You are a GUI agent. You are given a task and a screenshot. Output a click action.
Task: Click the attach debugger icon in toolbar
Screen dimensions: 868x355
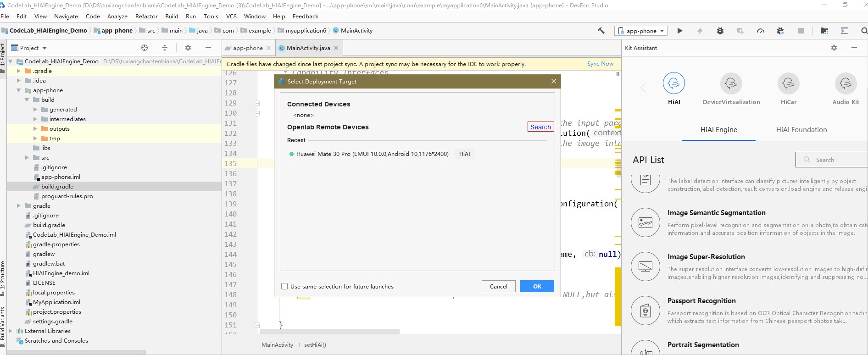[x=781, y=31]
